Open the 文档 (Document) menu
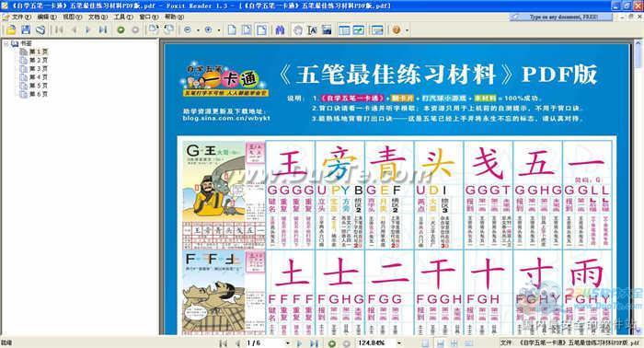644x348 pixels. 98,17
